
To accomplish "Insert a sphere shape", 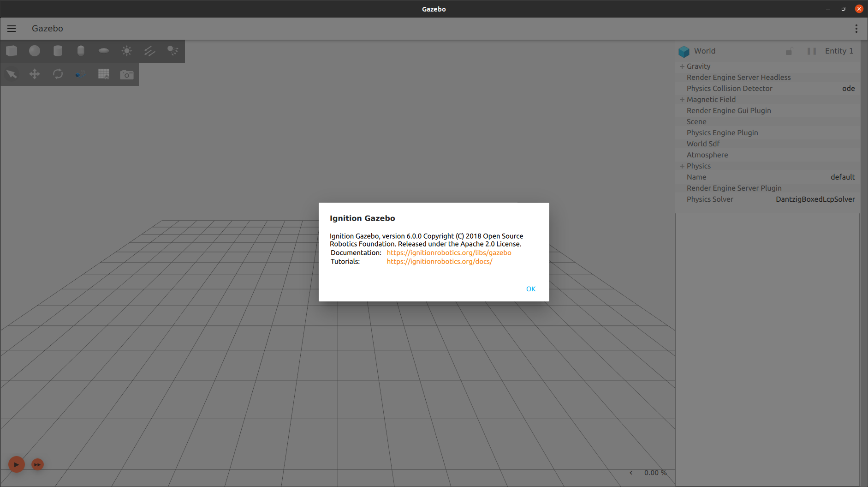I will point(35,51).
